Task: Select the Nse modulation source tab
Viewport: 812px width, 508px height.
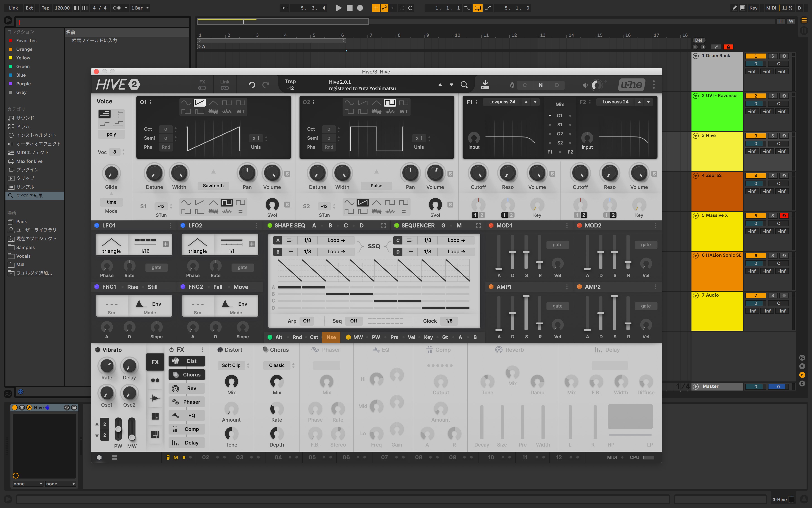Action: pyautogui.click(x=331, y=337)
